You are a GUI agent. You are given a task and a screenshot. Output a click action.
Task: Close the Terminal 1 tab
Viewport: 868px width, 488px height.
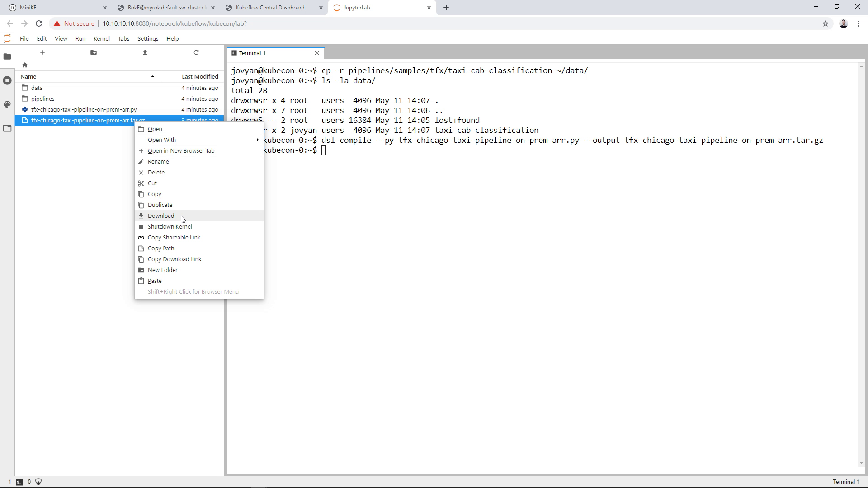(317, 53)
